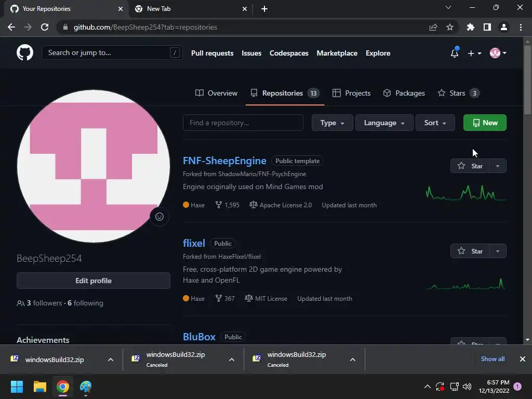Click the flixel fork count 367
This screenshot has width=532, height=399.
225,299
